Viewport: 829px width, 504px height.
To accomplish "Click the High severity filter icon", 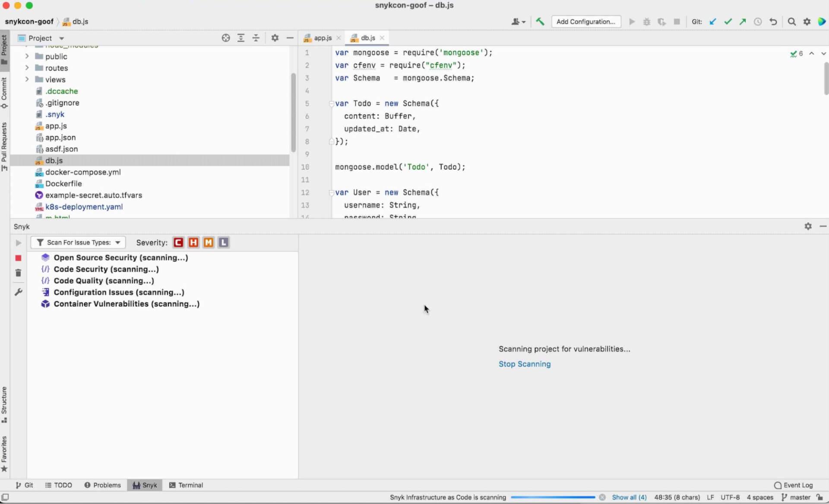I will [193, 242].
